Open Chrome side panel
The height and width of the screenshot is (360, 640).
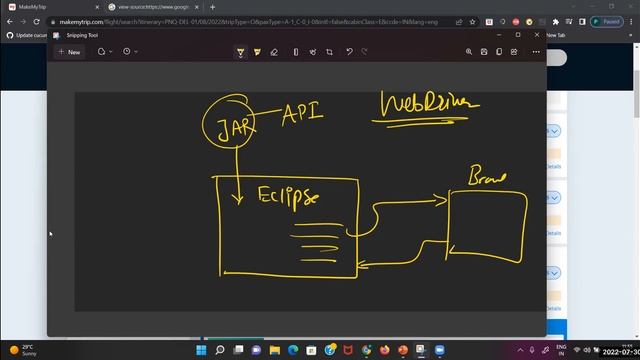click(x=582, y=22)
